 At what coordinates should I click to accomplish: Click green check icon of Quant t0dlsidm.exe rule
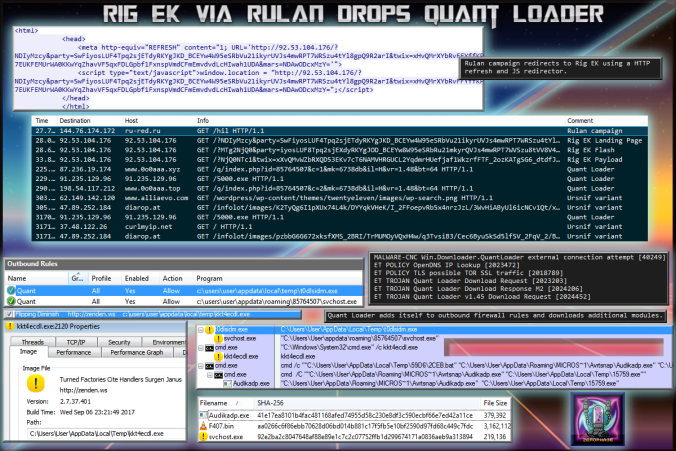(11, 291)
